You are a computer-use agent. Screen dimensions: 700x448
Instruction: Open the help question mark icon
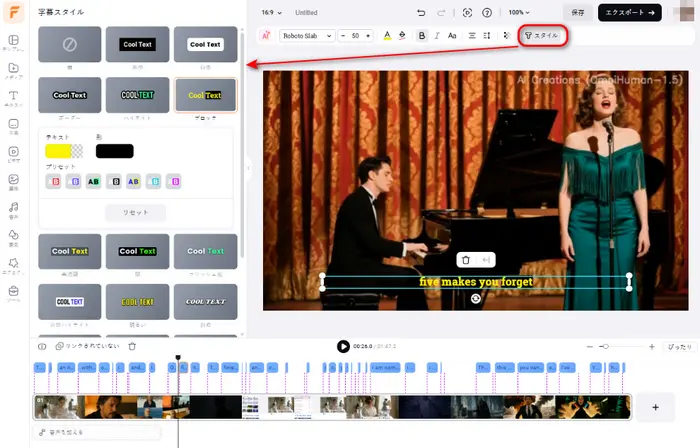[485, 13]
